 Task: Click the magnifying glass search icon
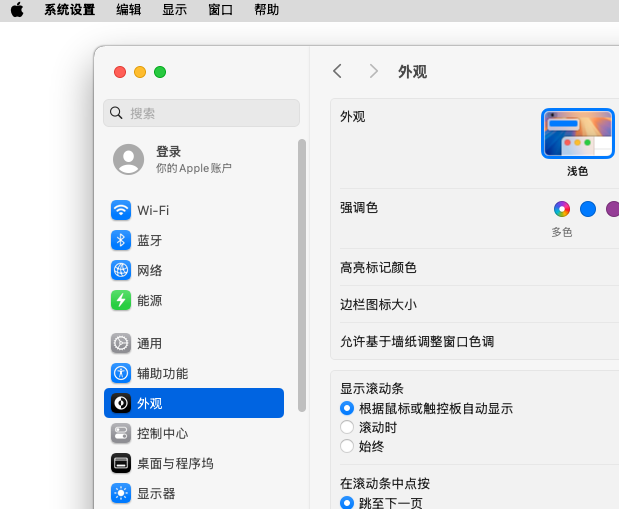116,113
